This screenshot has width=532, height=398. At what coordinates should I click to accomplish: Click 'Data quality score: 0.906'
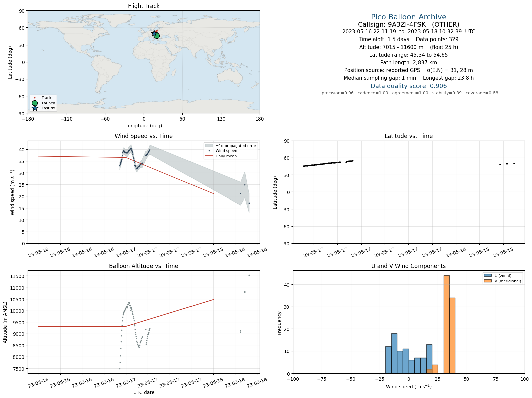pyautogui.click(x=408, y=86)
